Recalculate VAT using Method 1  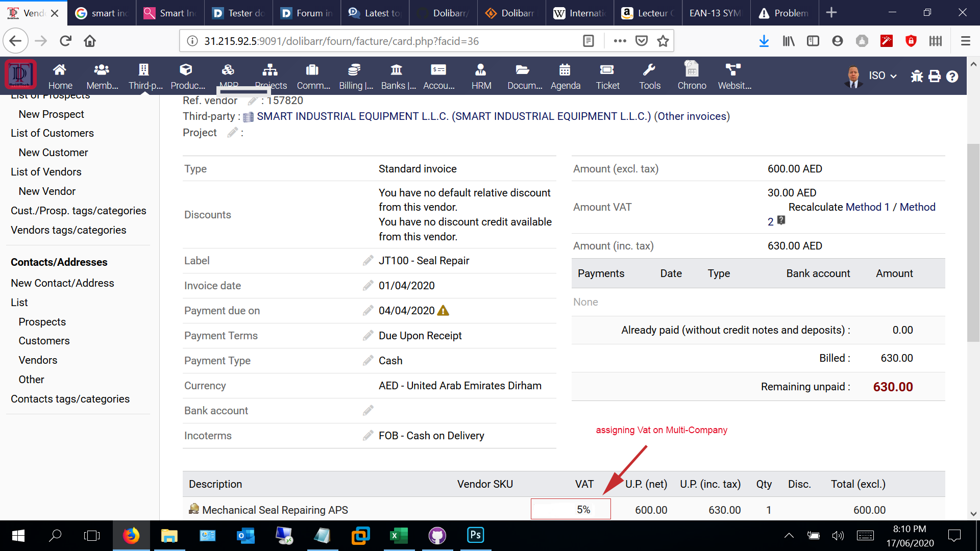click(x=867, y=207)
